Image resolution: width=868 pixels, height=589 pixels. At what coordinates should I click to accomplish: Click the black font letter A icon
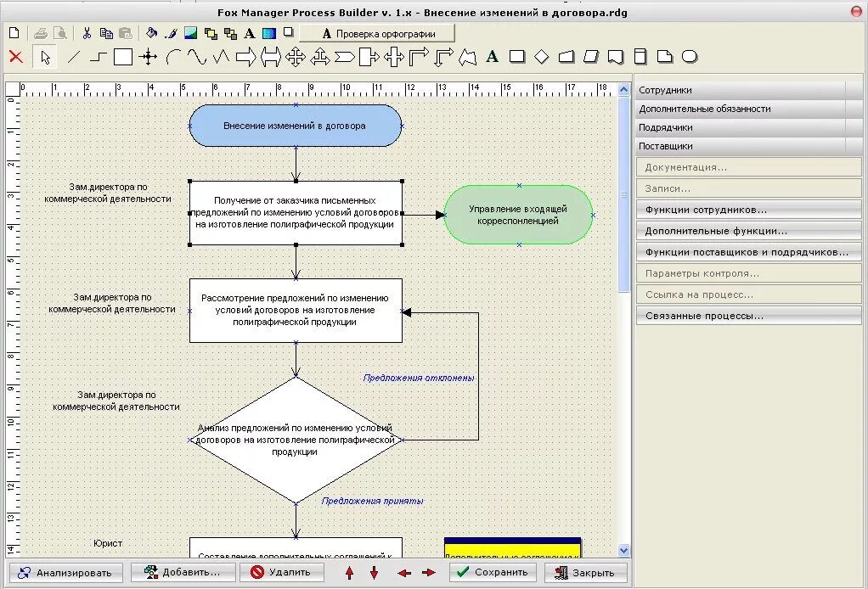click(250, 34)
